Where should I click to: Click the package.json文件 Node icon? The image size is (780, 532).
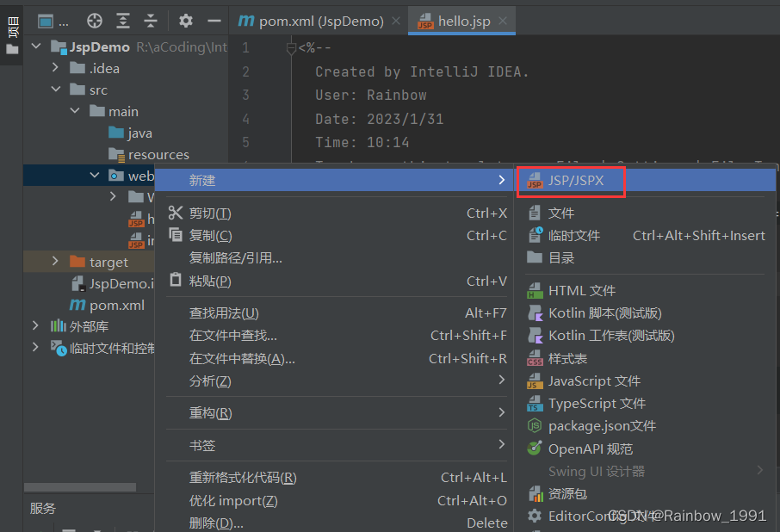535,425
